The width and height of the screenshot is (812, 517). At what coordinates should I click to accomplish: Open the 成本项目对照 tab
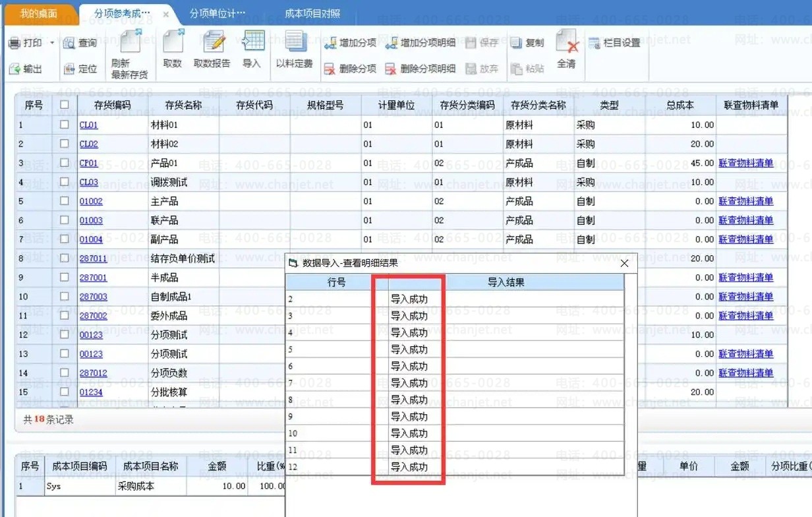click(313, 13)
